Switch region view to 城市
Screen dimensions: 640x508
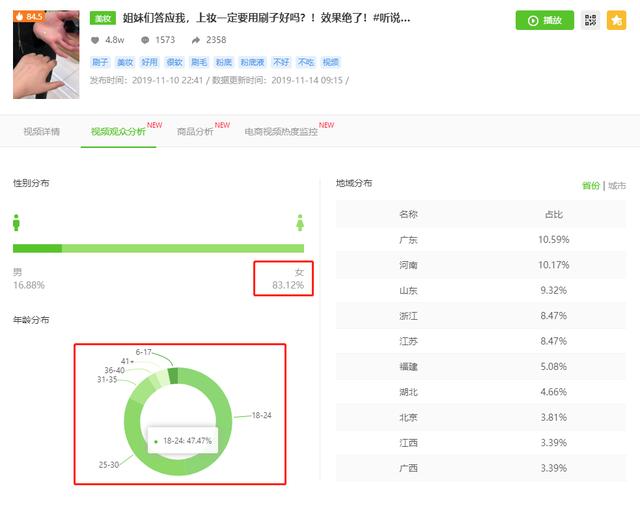pos(617,186)
